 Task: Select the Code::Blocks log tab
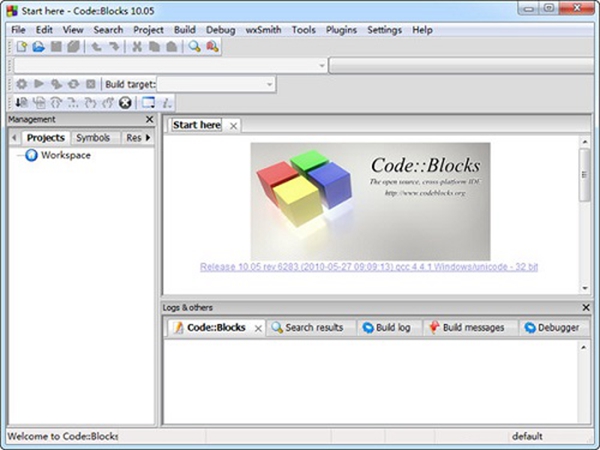(x=216, y=328)
